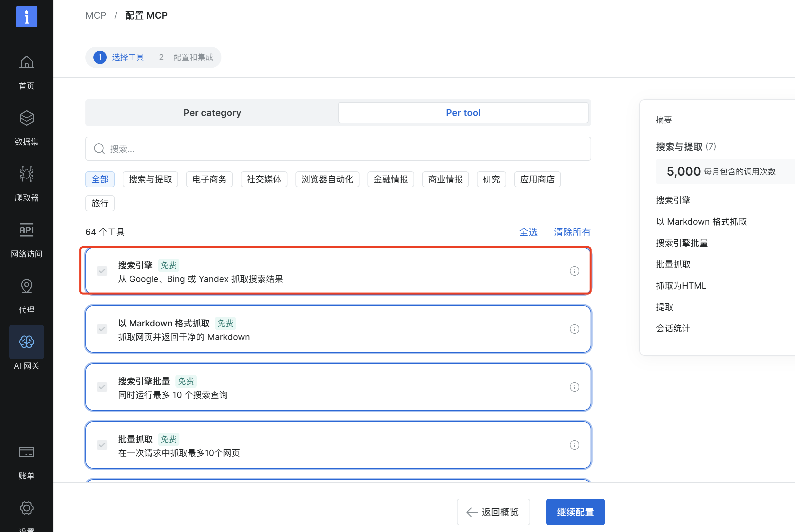Show info for the 批量抓取 tool
Screen dimensions: 795x532
pyautogui.click(x=574, y=445)
